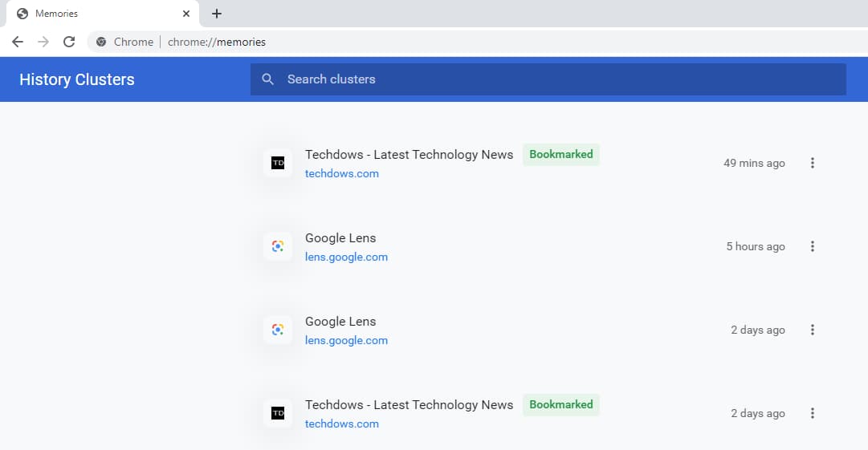This screenshot has width=868, height=450.
Task: Click the Search clusters field
Action: 548,79
